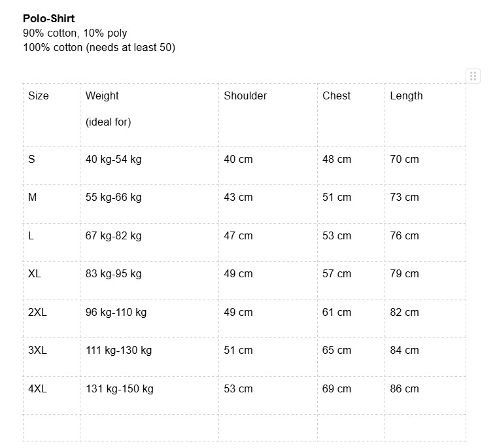The image size is (497, 448).
Task: Click the '100% cotton (needs at least 50)' line
Action: click(99, 48)
